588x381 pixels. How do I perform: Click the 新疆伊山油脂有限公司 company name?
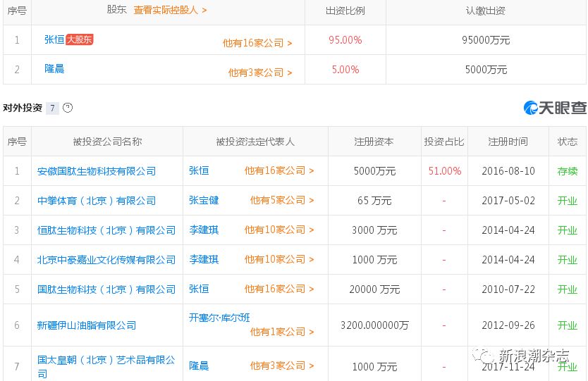[x=87, y=325]
